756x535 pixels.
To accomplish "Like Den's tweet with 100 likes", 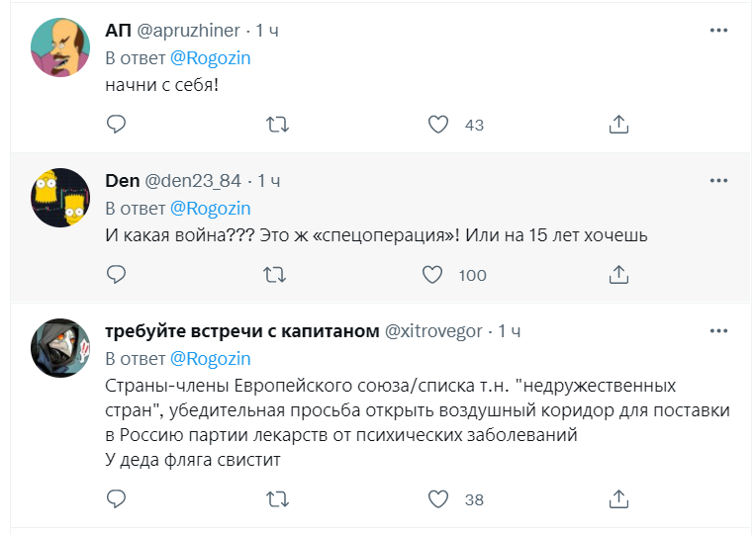I will coord(432,274).
